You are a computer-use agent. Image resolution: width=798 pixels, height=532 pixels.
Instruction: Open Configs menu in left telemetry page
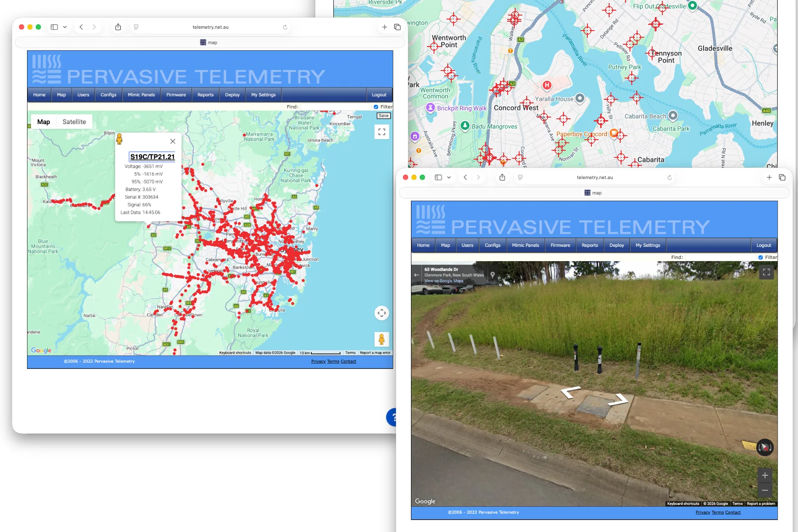(x=109, y=95)
